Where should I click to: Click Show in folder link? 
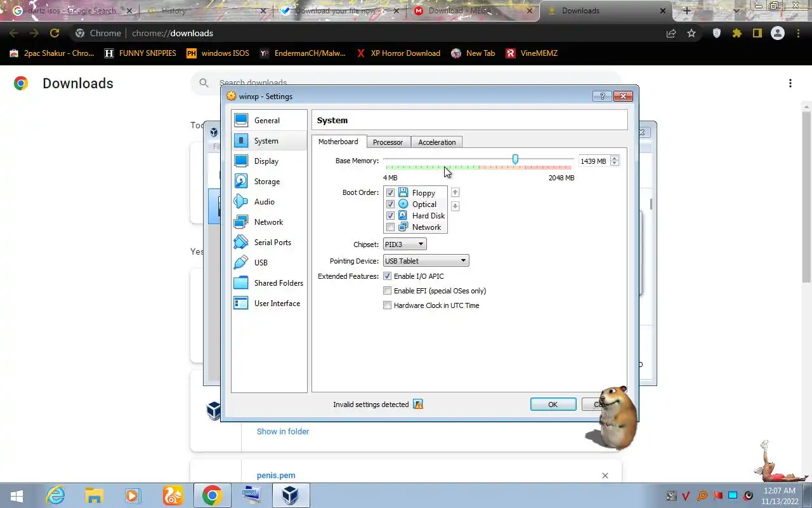283,431
